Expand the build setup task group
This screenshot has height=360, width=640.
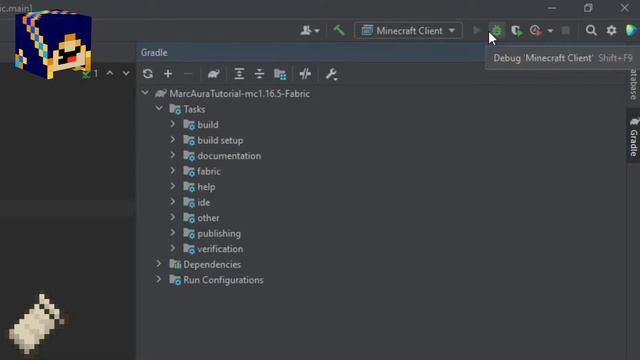click(x=173, y=140)
